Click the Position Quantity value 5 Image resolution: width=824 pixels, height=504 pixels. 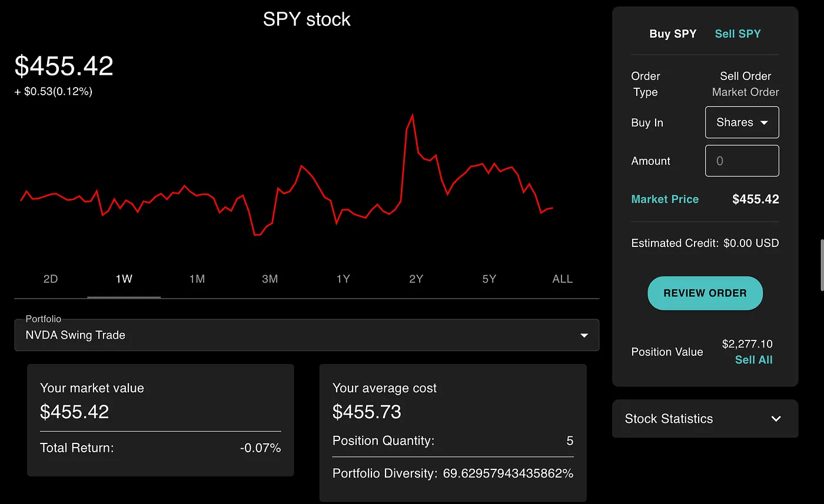[570, 440]
